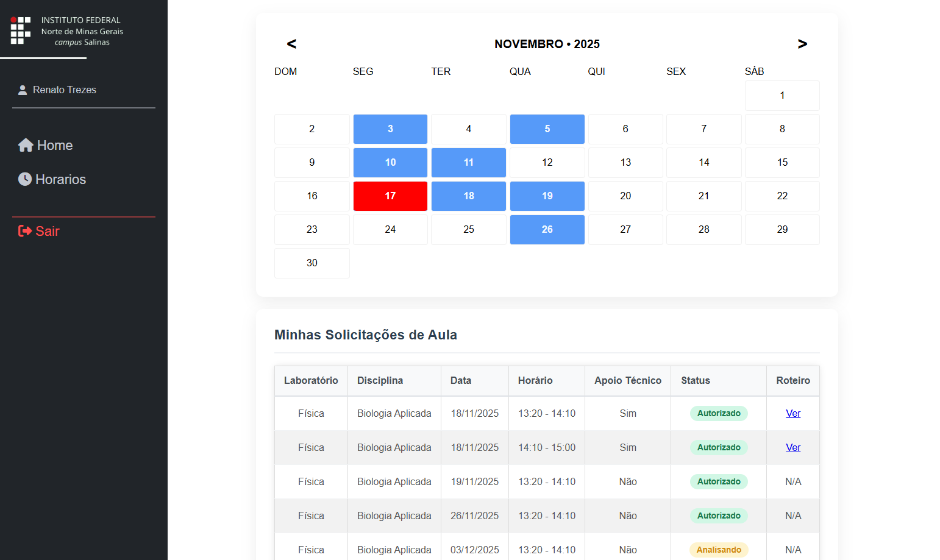Click the Autorizado badge for 26/11/2025
Viewport: 940px width, 560px height.
click(x=718, y=516)
